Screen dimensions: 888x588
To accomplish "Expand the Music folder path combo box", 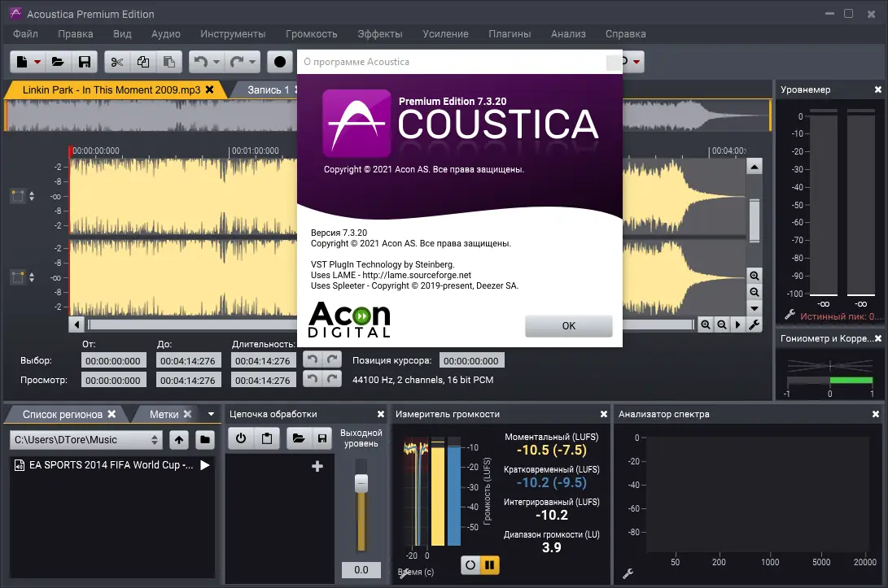I will [157, 439].
